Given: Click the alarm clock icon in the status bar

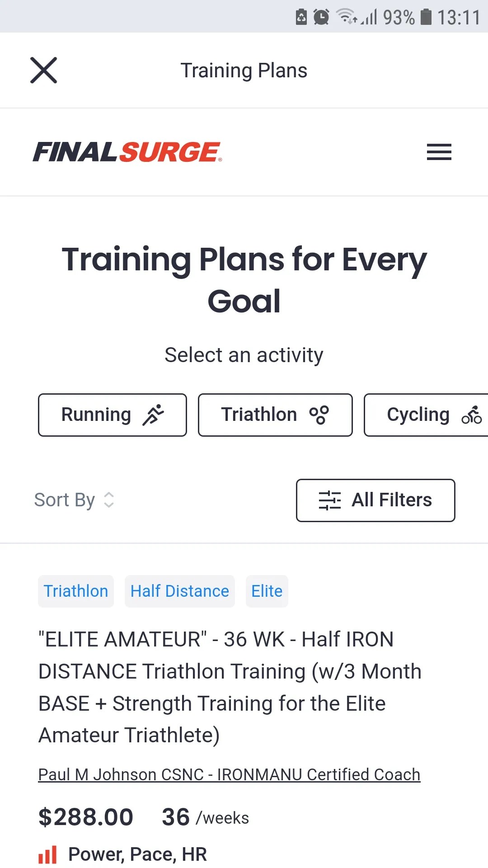Looking at the screenshot, I should point(320,17).
